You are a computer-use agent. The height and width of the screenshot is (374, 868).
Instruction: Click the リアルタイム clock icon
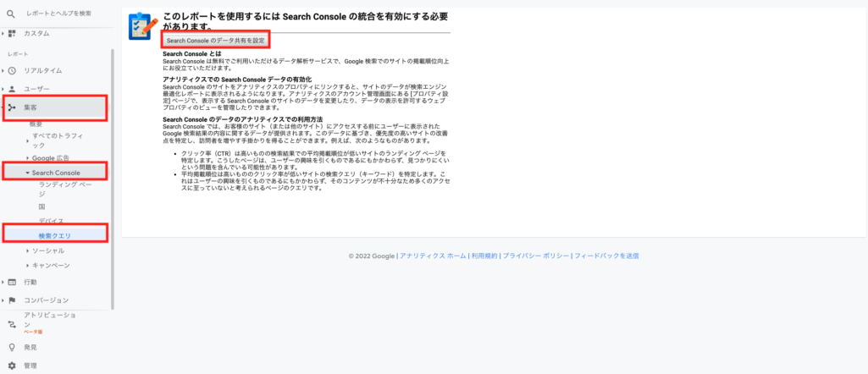click(12, 71)
